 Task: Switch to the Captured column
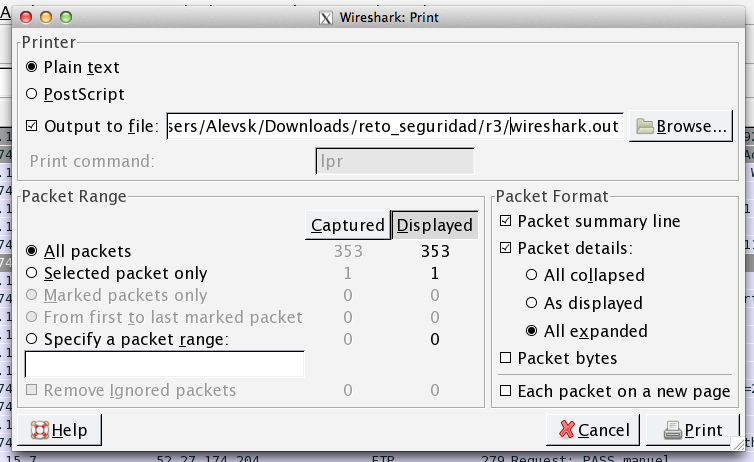point(348,225)
